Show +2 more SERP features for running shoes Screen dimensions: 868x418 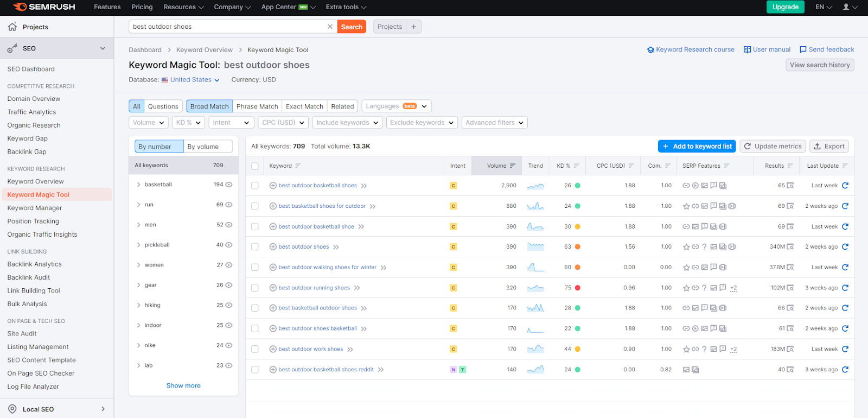733,288
